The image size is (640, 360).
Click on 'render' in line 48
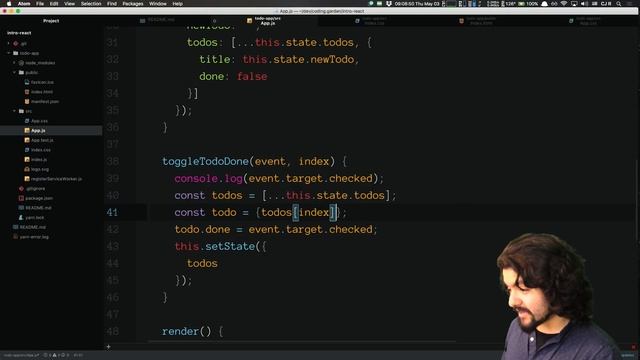[x=180, y=331]
